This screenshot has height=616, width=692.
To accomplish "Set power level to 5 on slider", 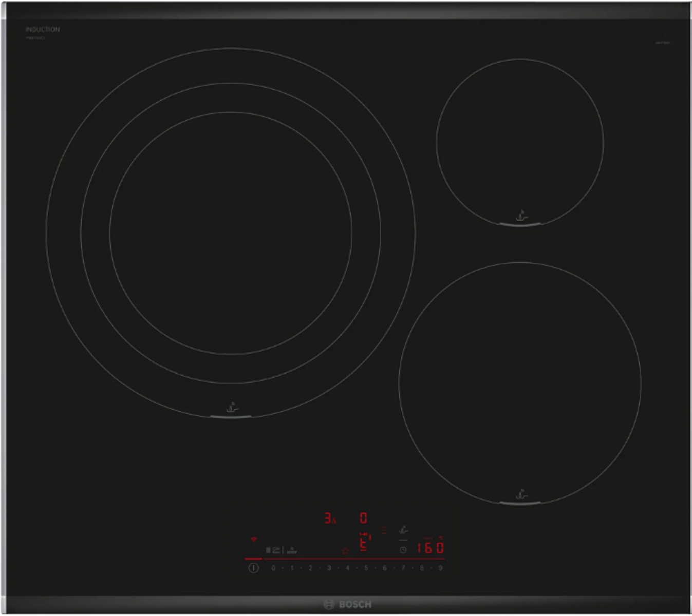I will click(366, 568).
